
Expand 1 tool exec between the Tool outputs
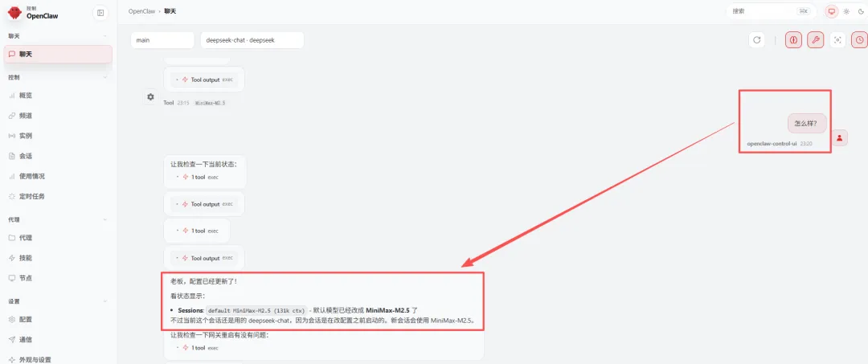tap(198, 231)
